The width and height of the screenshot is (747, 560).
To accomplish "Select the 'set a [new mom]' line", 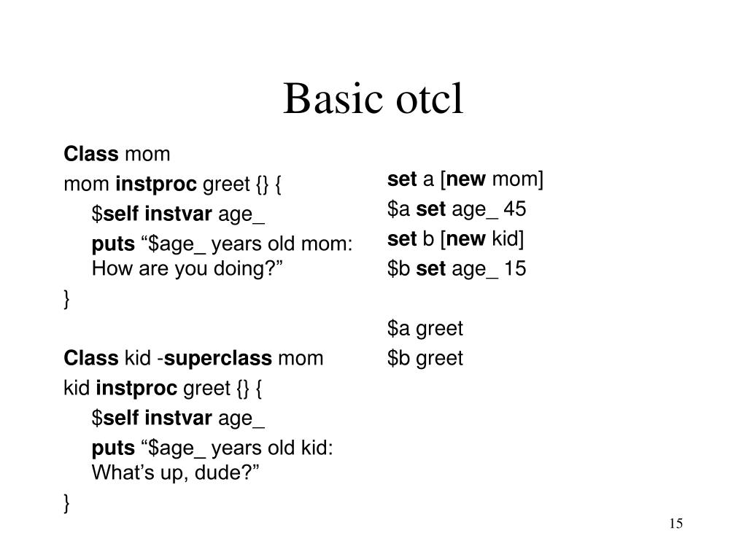I will click(465, 179).
